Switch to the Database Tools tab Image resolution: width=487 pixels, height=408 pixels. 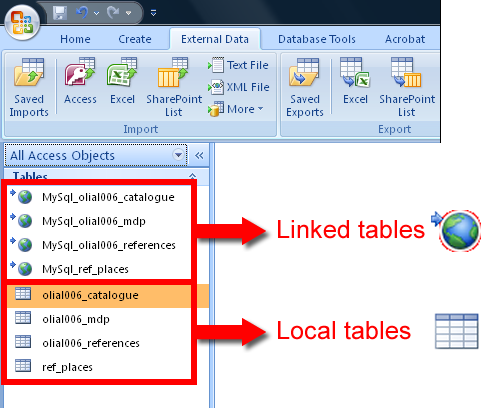click(x=317, y=39)
